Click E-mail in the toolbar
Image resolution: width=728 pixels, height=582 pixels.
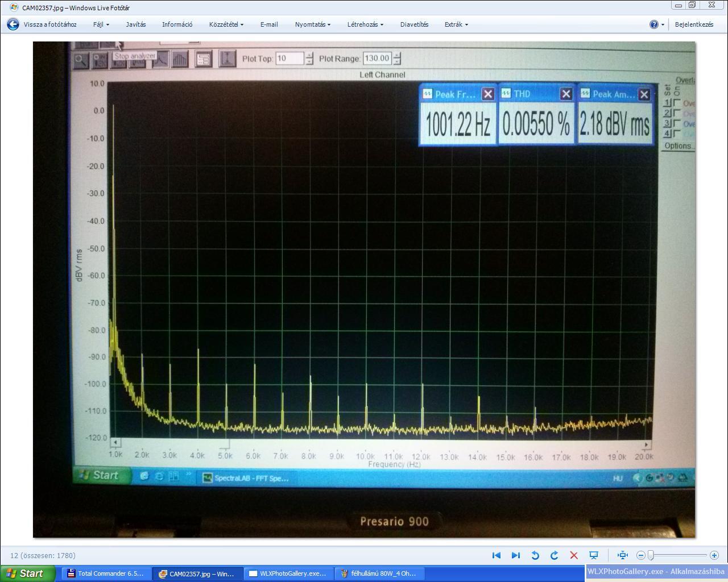coord(269,24)
